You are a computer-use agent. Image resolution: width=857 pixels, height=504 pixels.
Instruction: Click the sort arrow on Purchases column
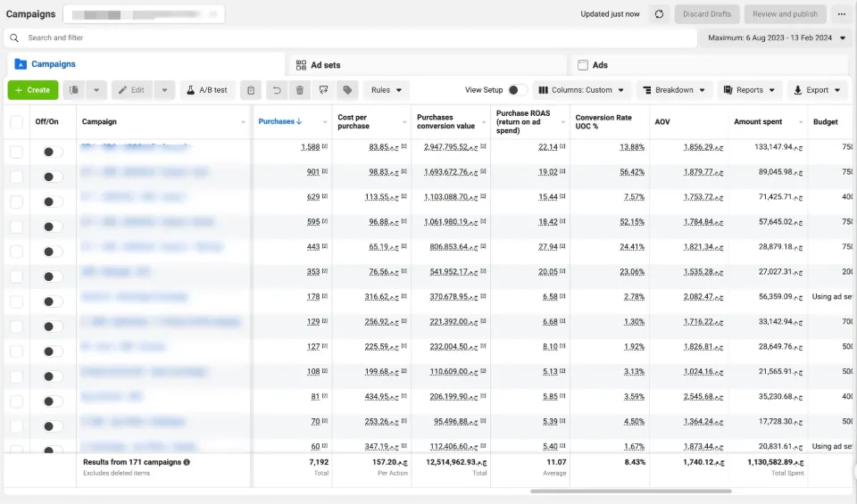coord(299,121)
